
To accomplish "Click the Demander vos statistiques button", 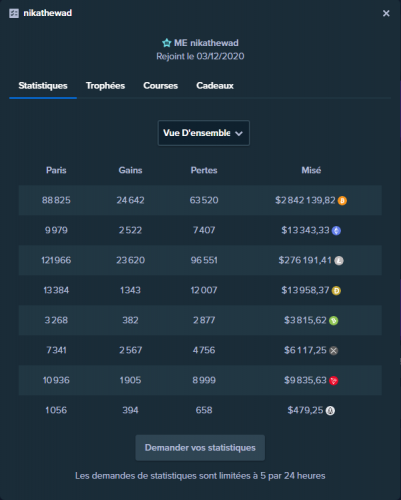I will (x=200, y=448).
